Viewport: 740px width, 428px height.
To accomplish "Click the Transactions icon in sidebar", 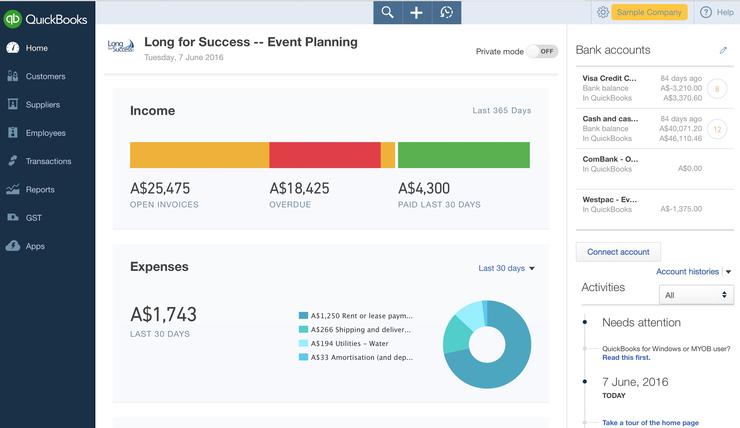I will coord(13,161).
